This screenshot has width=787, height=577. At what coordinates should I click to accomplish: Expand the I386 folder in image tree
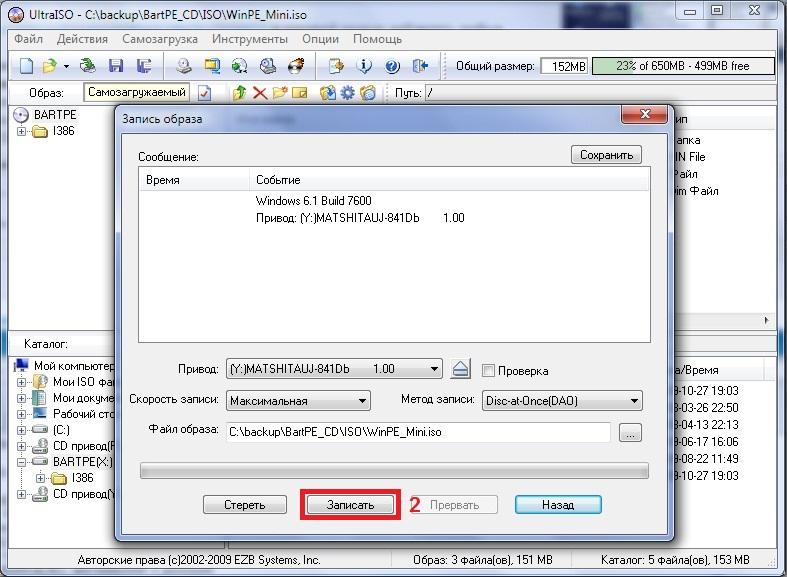[x=23, y=131]
